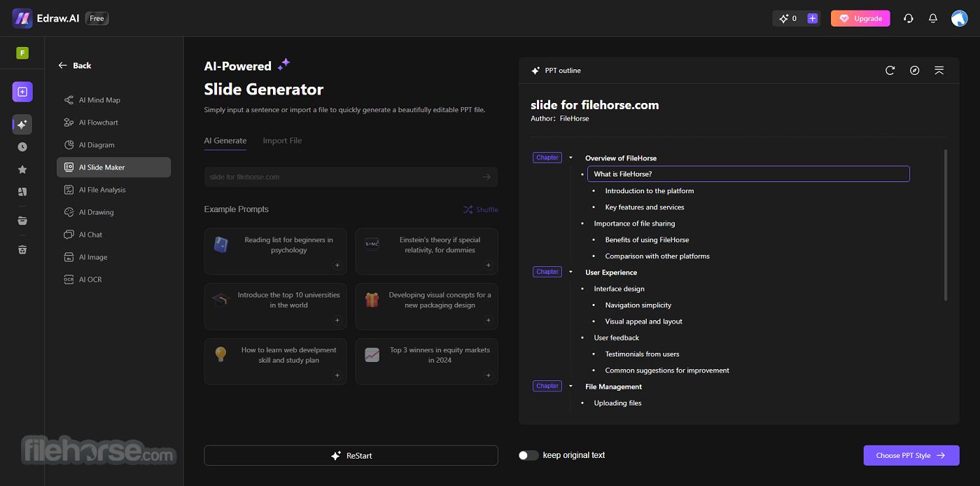Image resolution: width=980 pixels, height=486 pixels.
Task: Toggle keep original text switch
Action: tap(528, 455)
